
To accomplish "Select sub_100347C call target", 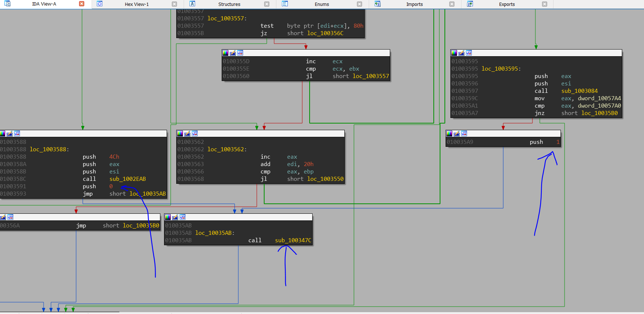I will [x=293, y=240].
